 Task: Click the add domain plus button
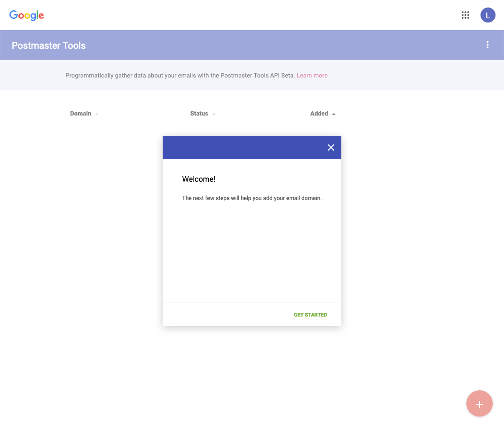point(479,403)
